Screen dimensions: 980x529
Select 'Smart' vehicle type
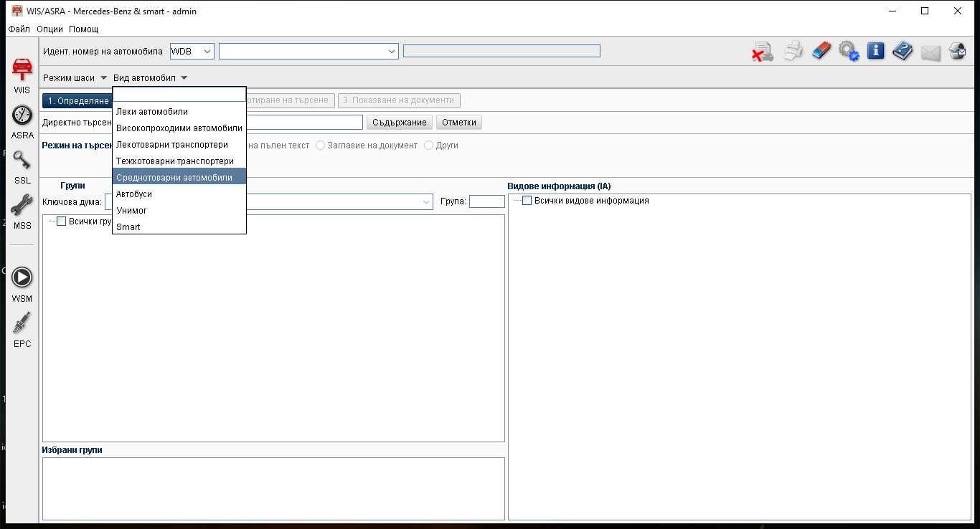point(179,227)
